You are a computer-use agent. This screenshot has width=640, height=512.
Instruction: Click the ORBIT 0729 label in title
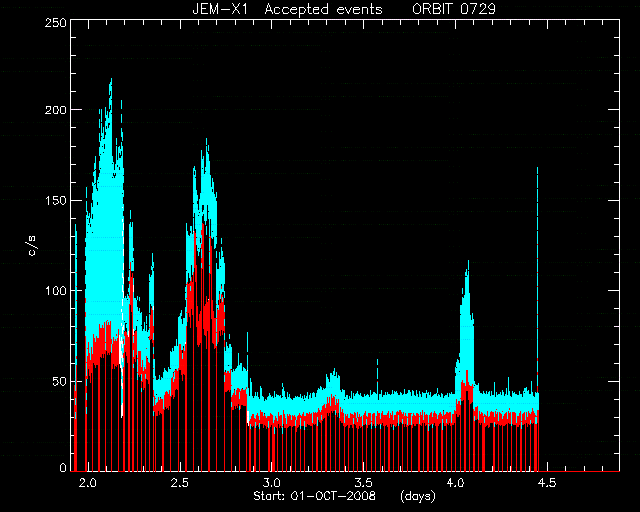coord(454,9)
